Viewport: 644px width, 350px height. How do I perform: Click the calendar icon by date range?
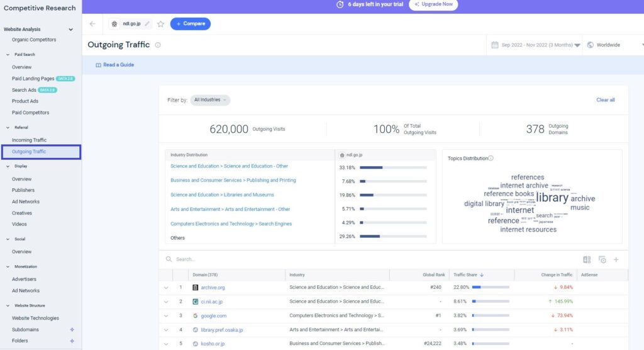point(495,45)
